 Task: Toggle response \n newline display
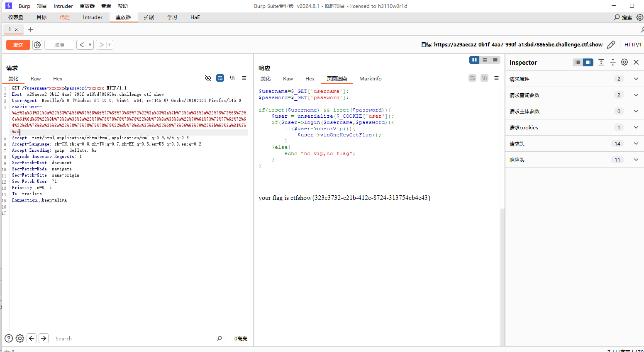coord(484,78)
